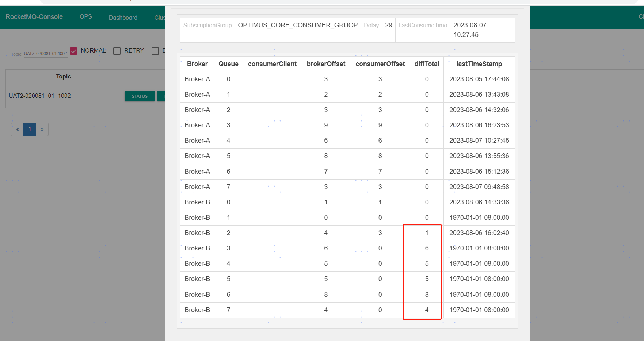Screen dimensions: 644x341
Task: Click the SubscriptionGroup label
Action: coord(207,26)
